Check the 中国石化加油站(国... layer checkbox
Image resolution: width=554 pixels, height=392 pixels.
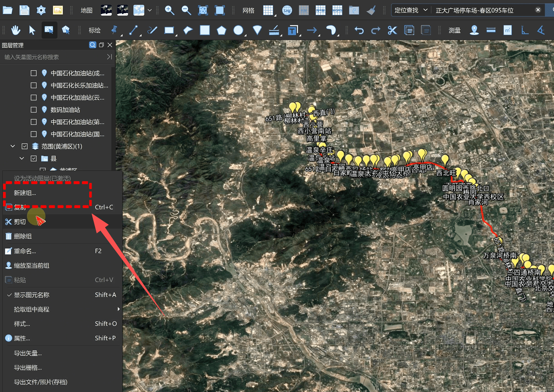point(34,134)
